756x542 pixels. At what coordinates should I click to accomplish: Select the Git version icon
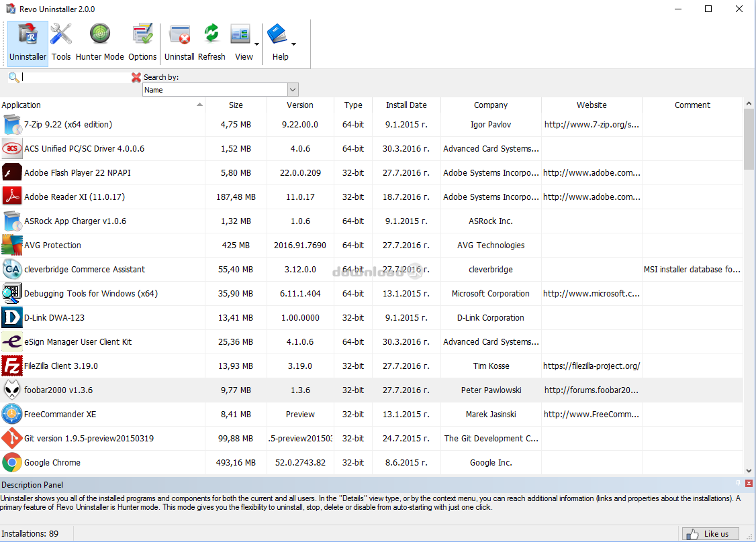click(x=12, y=438)
